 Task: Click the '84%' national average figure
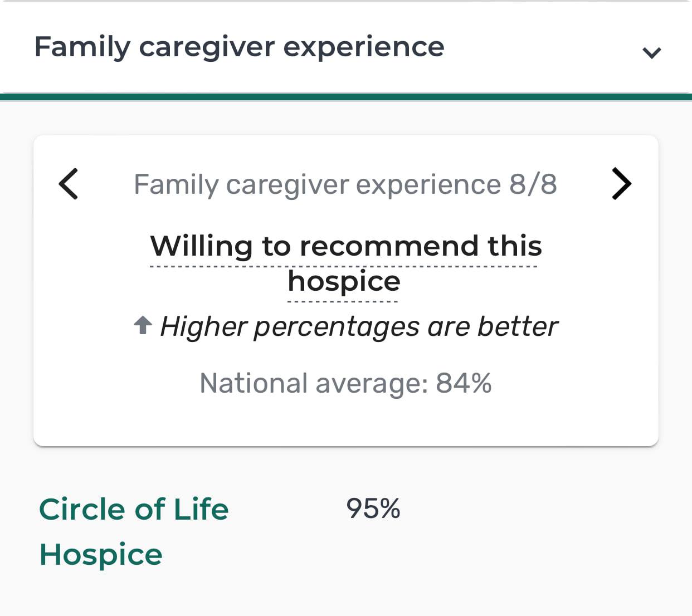pos(464,383)
